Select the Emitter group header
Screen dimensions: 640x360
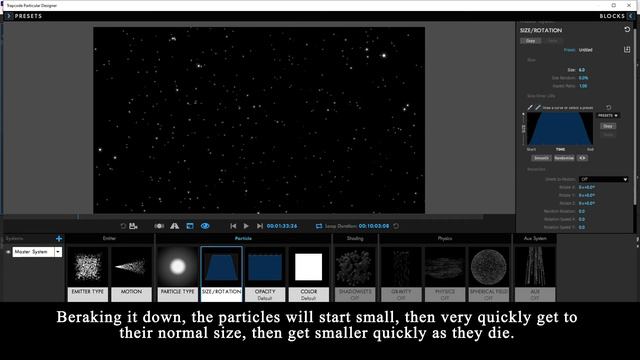coord(109,238)
